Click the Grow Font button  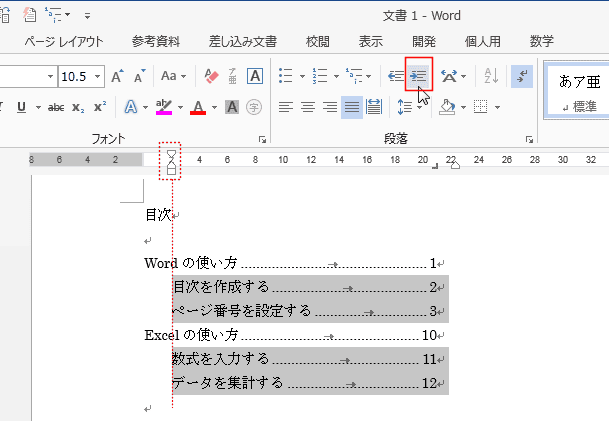[x=117, y=76]
